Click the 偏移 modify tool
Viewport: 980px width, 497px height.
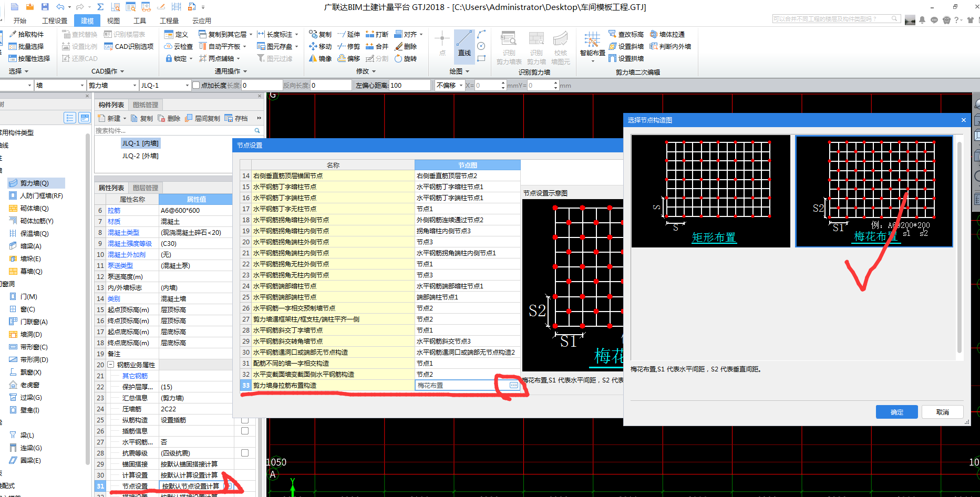tap(348, 58)
